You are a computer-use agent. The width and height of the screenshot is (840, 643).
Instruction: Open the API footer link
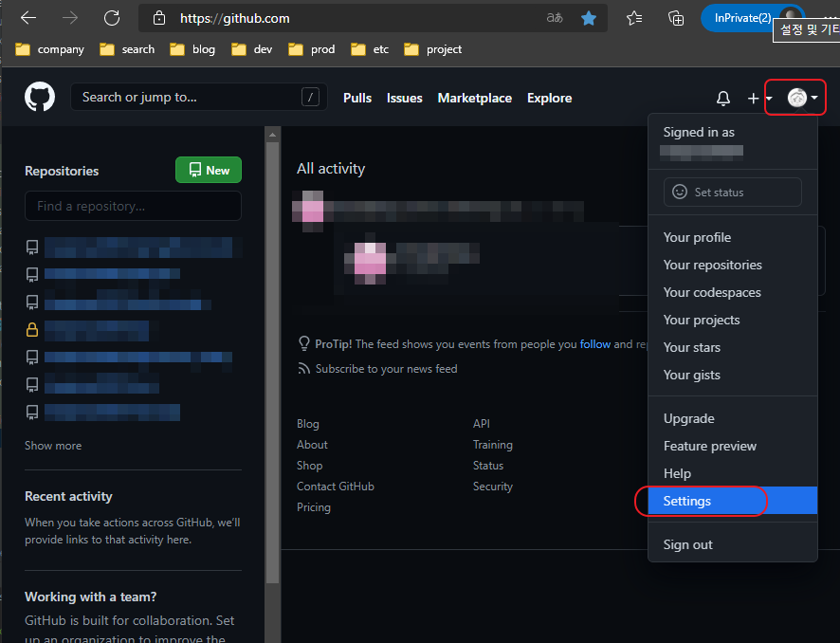coord(481,424)
